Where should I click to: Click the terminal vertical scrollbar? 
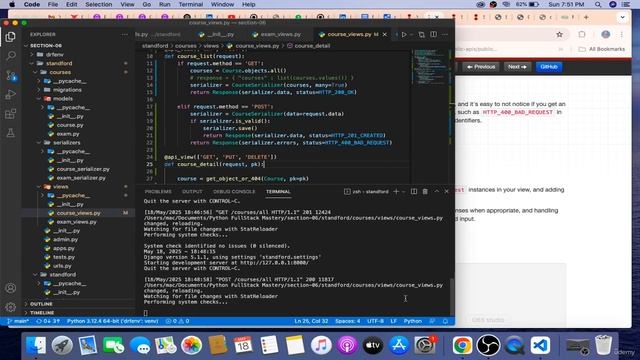[x=452, y=296]
